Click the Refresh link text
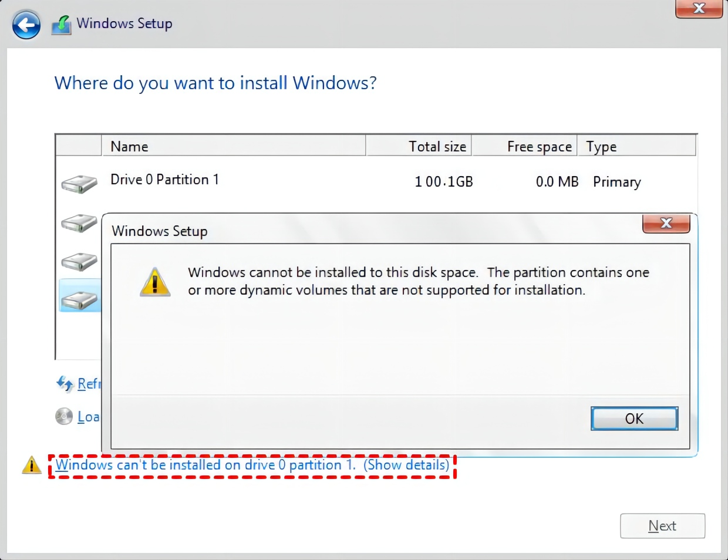Screen dimensions: 728x560 point(89,384)
